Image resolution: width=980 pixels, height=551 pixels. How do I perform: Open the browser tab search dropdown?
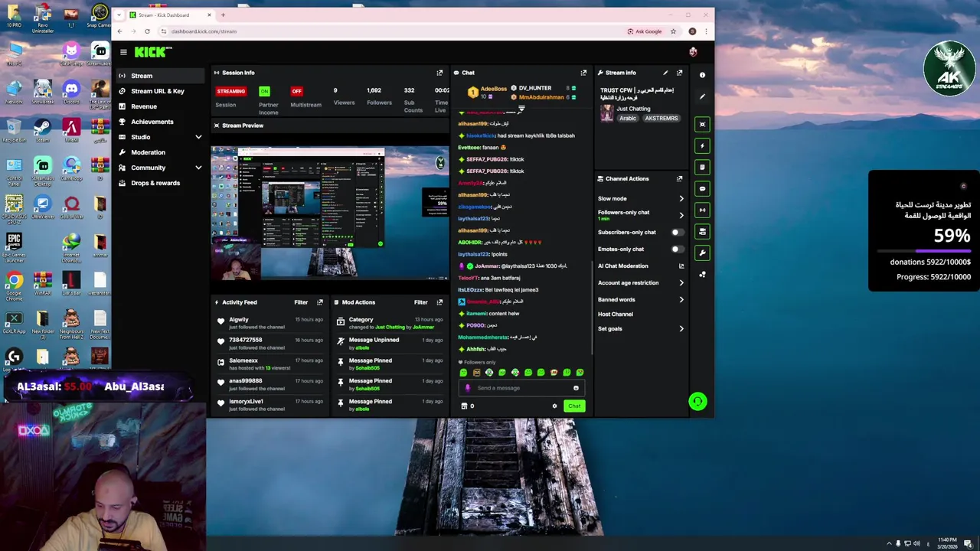point(119,15)
